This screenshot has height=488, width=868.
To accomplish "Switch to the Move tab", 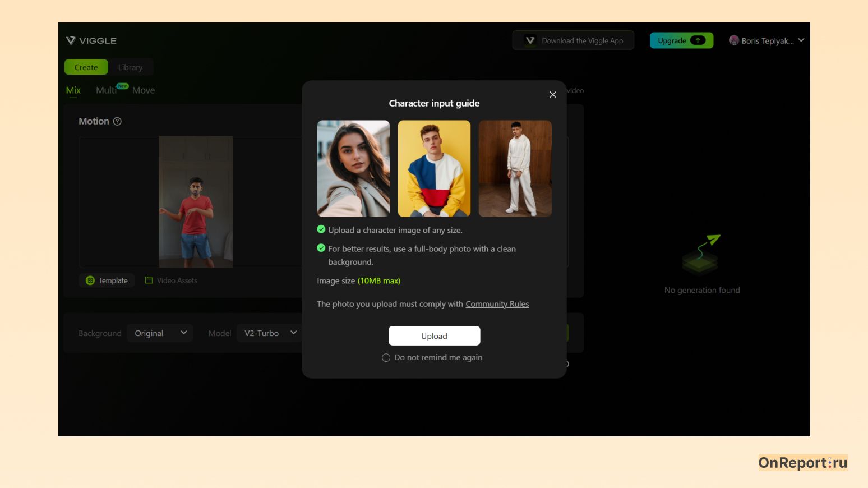I will 144,90.
